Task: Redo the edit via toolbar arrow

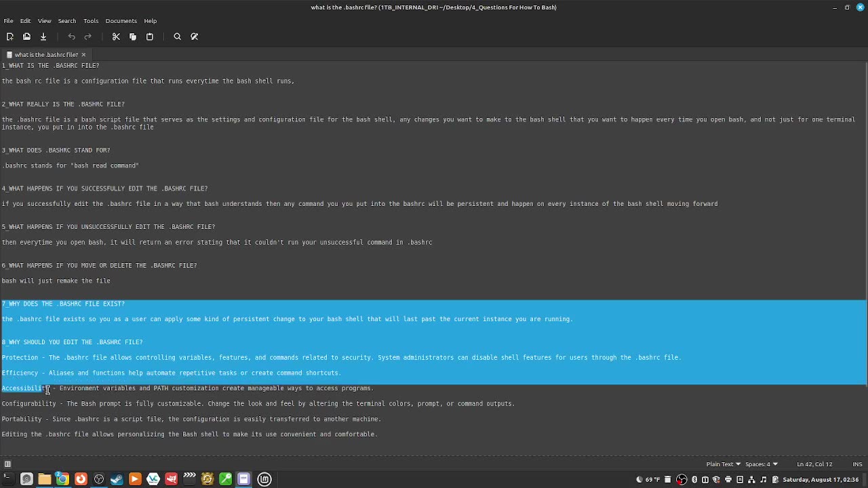Action: coord(88,37)
